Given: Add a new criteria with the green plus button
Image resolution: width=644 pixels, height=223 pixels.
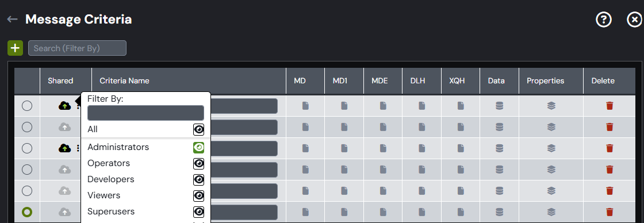Looking at the screenshot, I should tap(15, 48).
